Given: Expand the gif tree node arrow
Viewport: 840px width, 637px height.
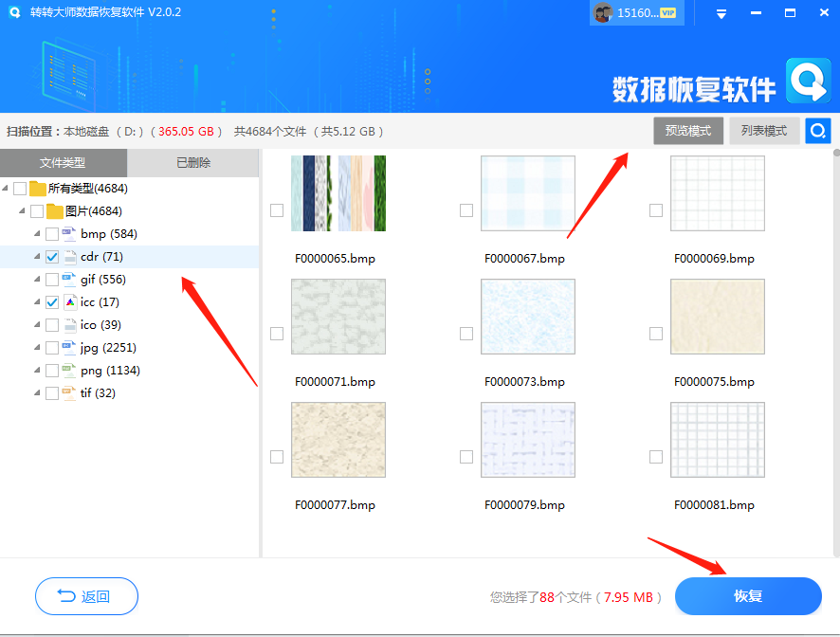Looking at the screenshot, I should coord(38,280).
